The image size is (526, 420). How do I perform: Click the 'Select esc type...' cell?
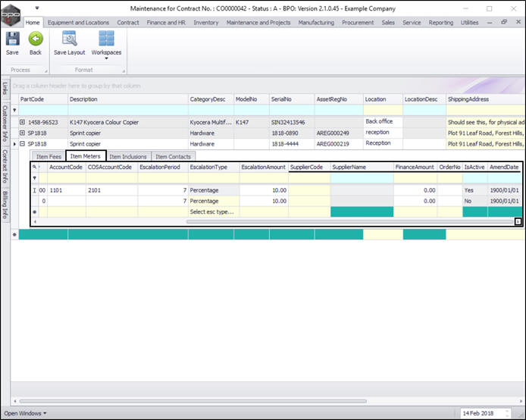click(x=212, y=212)
